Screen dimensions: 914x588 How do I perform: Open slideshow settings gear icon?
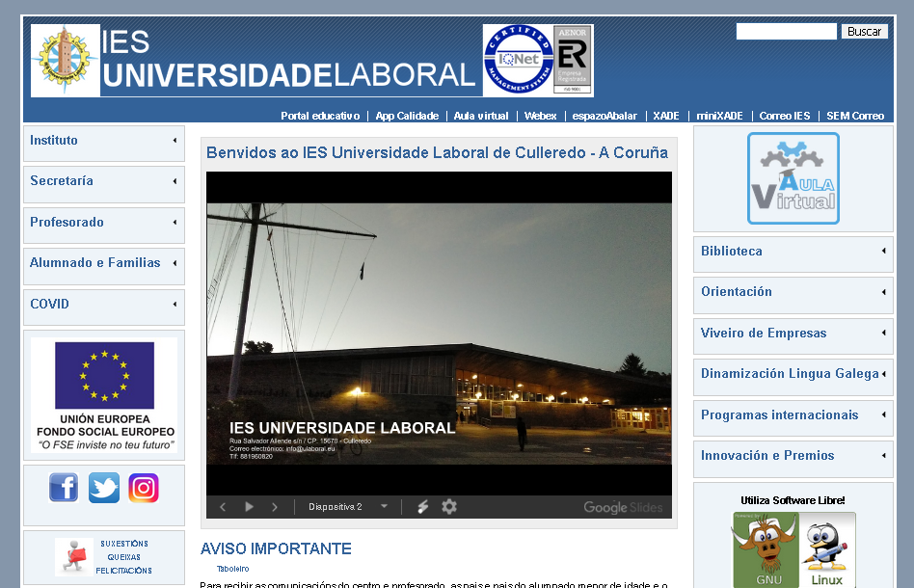point(449,506)
